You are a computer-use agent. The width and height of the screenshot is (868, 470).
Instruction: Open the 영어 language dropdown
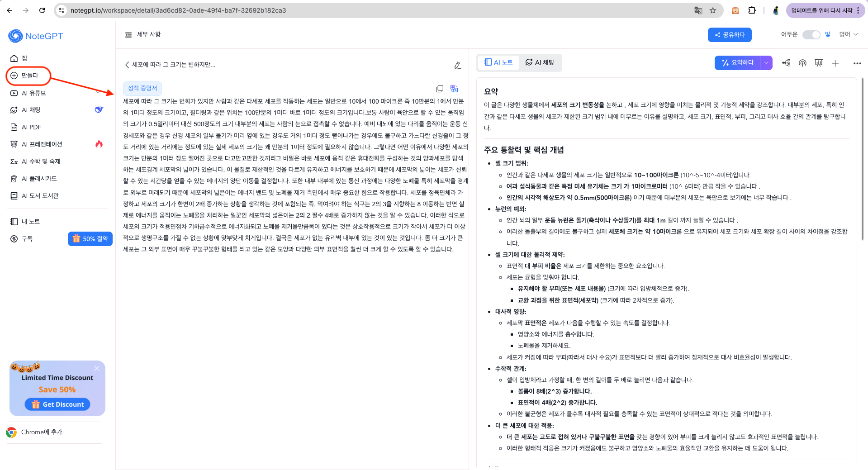point(848,34)
